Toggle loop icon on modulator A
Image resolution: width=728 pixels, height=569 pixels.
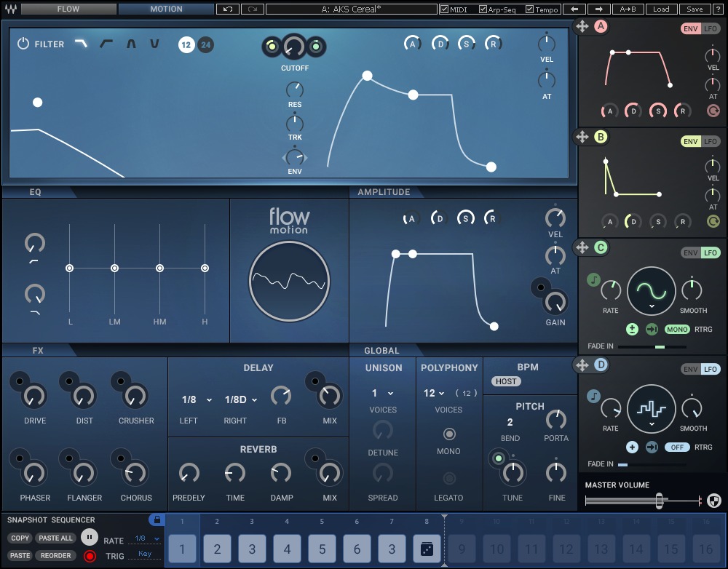(713, 111)
